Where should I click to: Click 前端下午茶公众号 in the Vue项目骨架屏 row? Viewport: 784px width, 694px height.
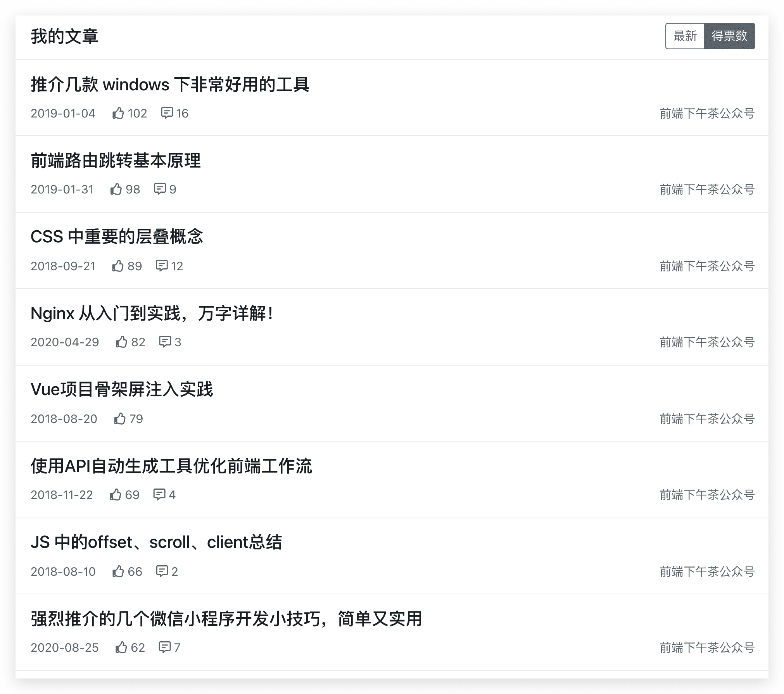pos(707,419)
